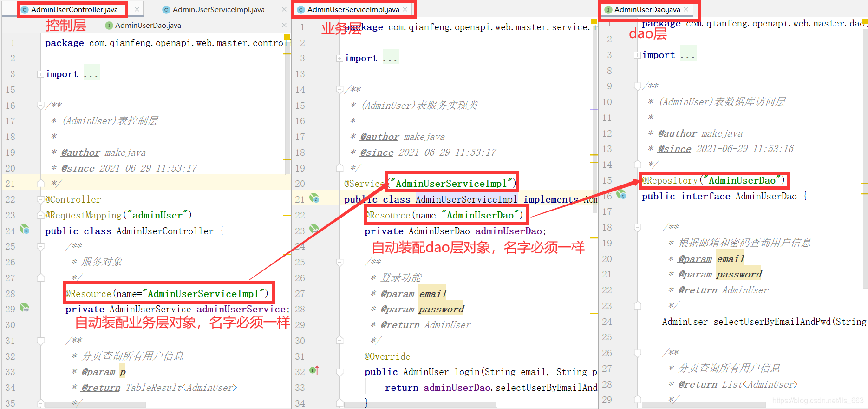Click implements-method gutter icon beside login method
This screenshot has height=409, width=868.
click(x=314, y=370)
